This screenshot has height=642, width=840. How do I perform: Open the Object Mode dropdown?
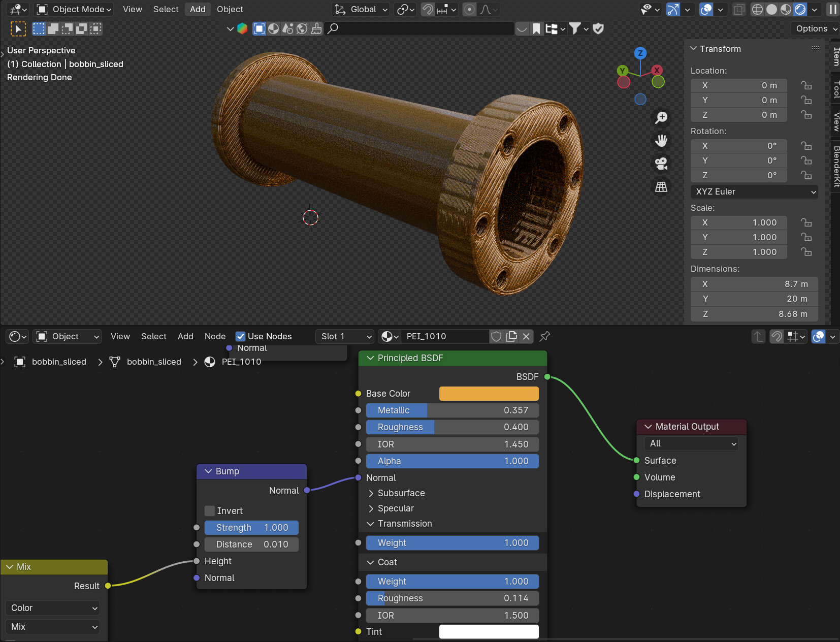point(74,9)
